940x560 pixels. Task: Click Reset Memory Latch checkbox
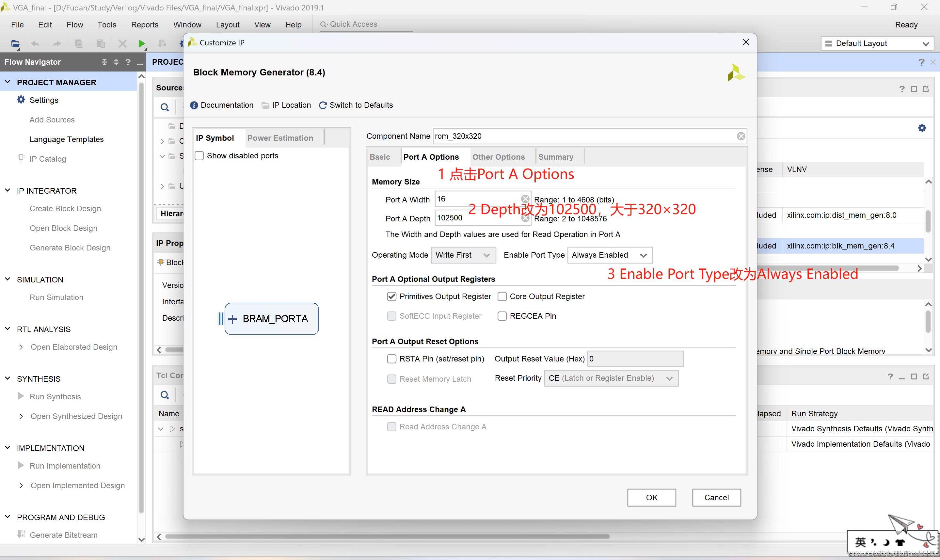click(x=391, y=379)
